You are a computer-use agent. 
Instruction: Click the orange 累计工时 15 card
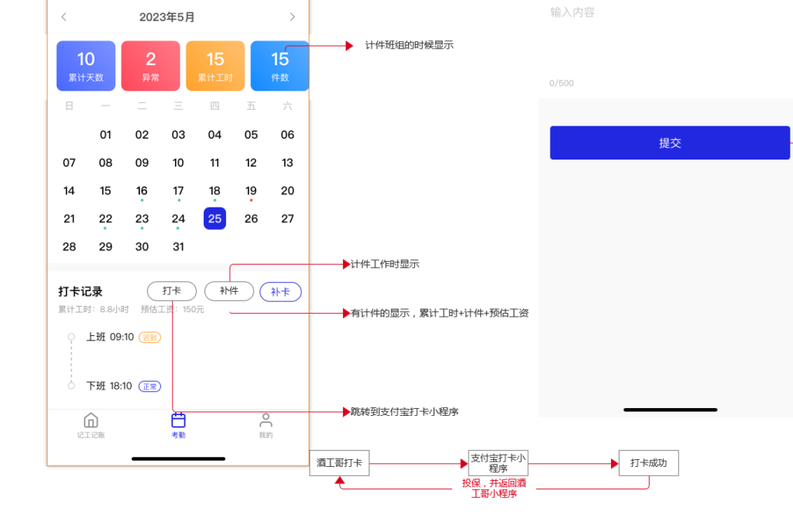[215, 66]
